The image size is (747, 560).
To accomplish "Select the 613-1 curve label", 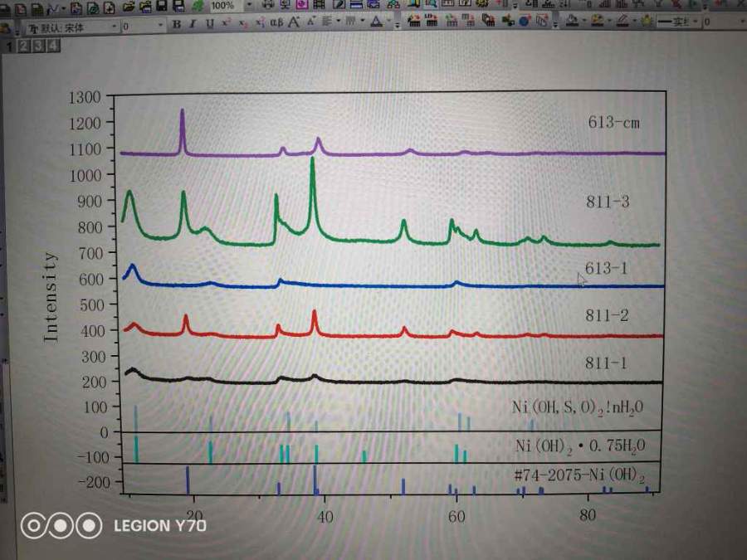I will pos(607,268).
